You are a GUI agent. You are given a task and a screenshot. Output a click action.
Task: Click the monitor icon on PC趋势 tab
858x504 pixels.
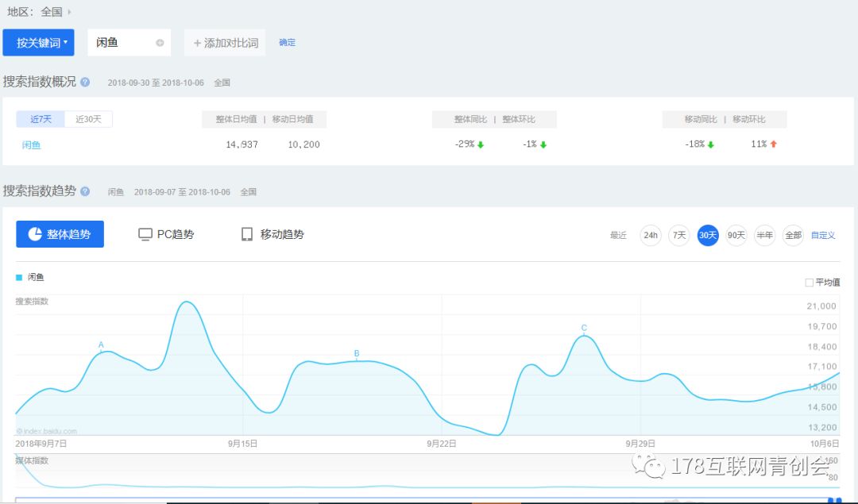coord(145,233)
